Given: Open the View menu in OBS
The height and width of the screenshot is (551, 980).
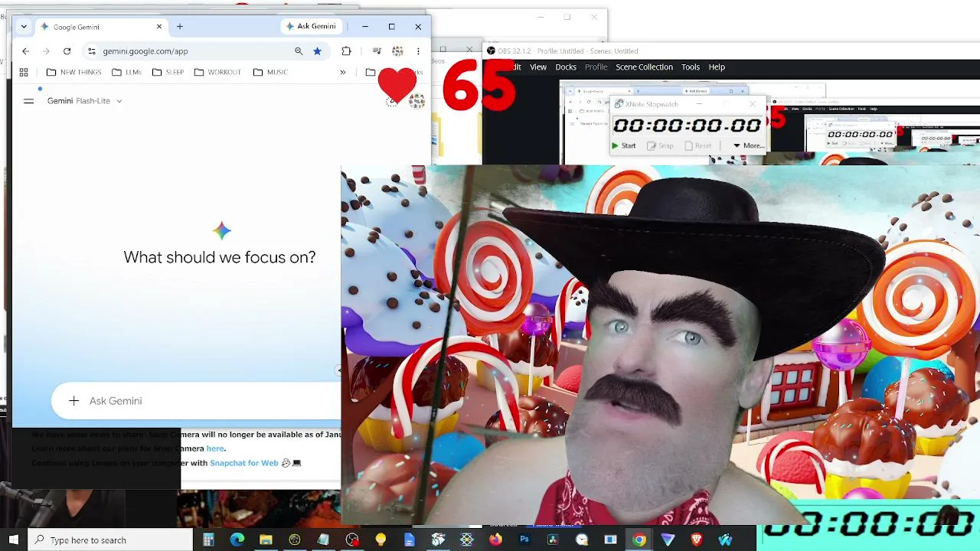Looking at the screenshot, I should click(x=538, y=67).
